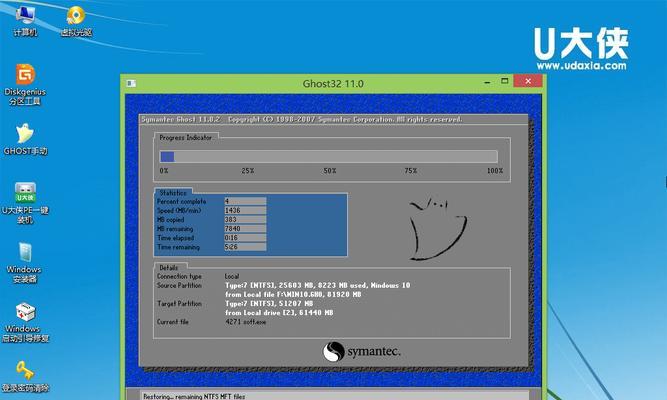Click the WIN10.GHO source file line
Viewport: 667px width, 400px height.
tap(293, 294)
